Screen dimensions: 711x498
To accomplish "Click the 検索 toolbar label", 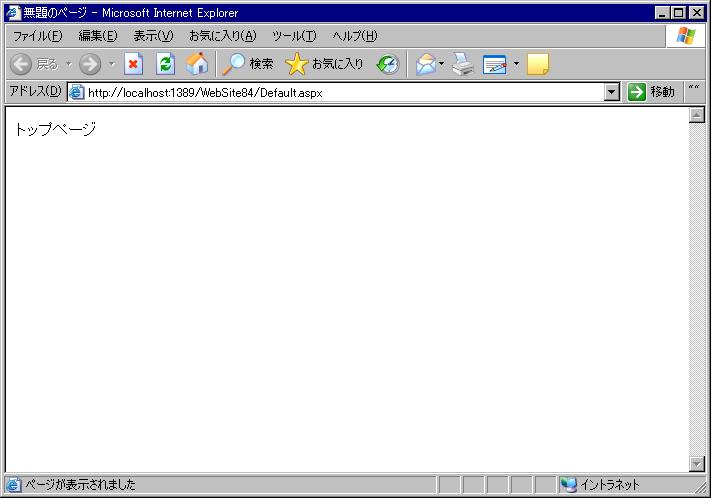I will point(262,64).
